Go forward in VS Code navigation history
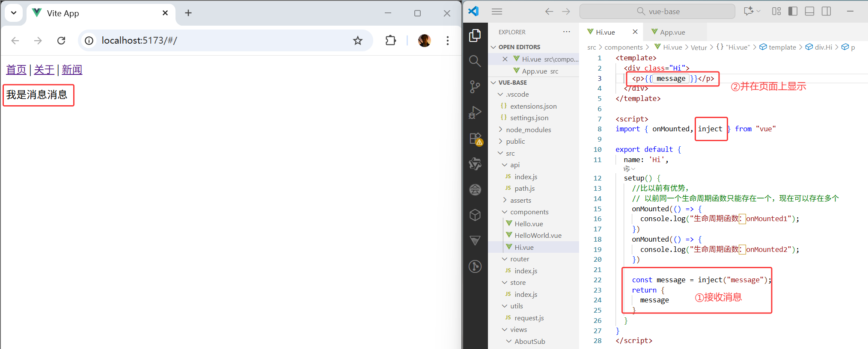The height and width of the screenshot is (349, 868). [x=566, y=12]
